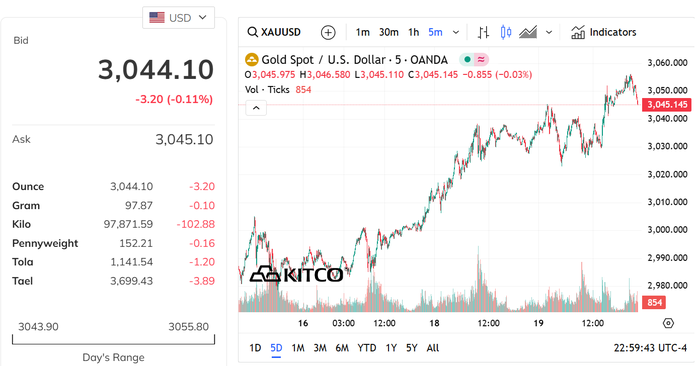Viewport: 700px width, 366px height.
Task: Open Indicators from the toolbar
Action: click(x=604, y=32)
